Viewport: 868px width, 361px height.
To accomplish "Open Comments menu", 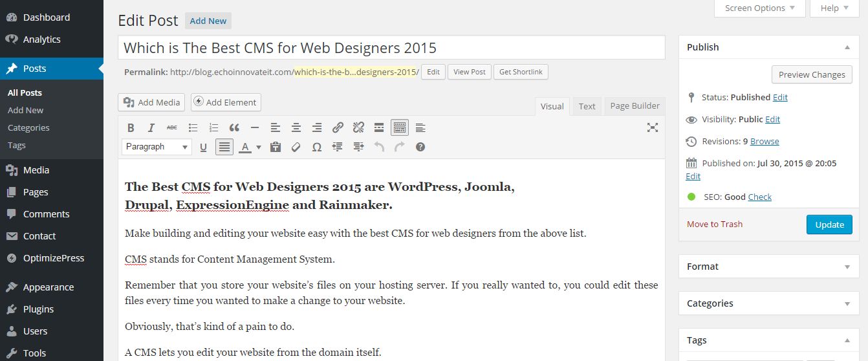I will (x=52, y=214).
